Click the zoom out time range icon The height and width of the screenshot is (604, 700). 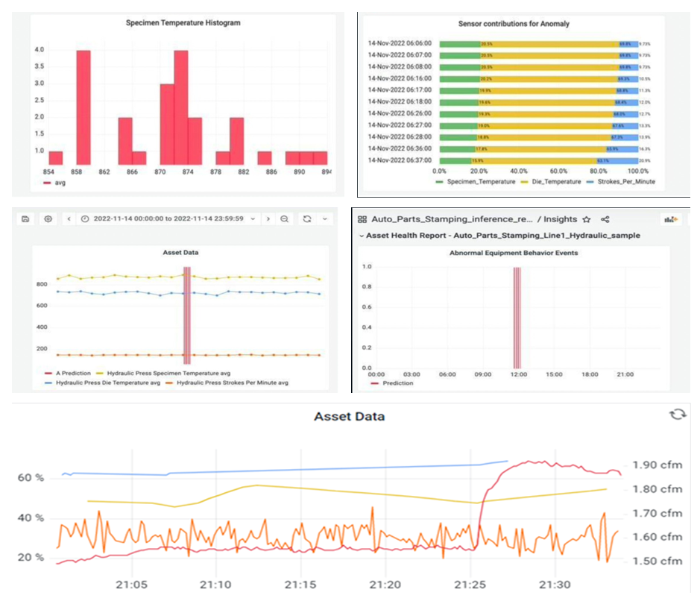tap(285, 218)
